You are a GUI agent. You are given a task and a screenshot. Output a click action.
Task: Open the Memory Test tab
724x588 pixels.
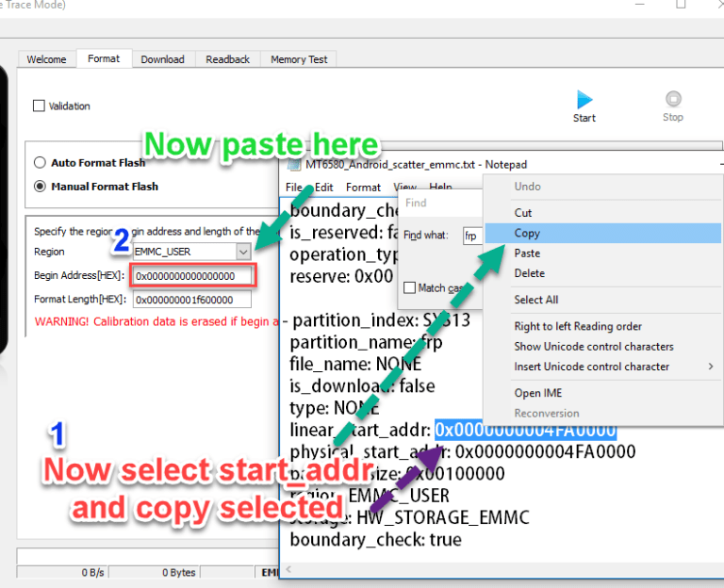(x=299, y=59)
